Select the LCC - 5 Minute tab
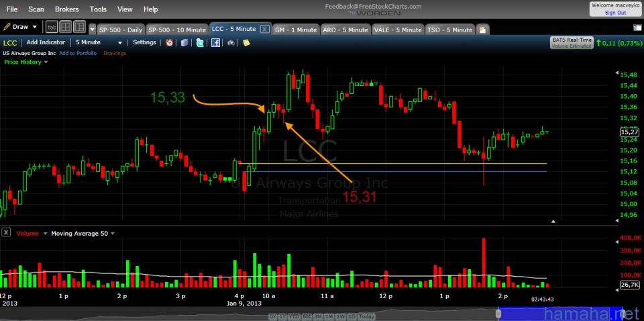This screenshot has height=321, width=644. pyautogui.click(x=234, y=29)
